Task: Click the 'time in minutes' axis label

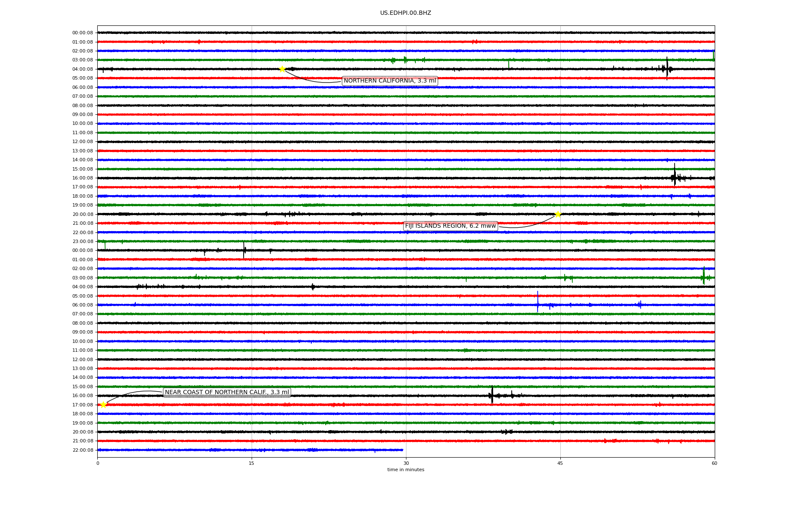Action: click(406, 470)
